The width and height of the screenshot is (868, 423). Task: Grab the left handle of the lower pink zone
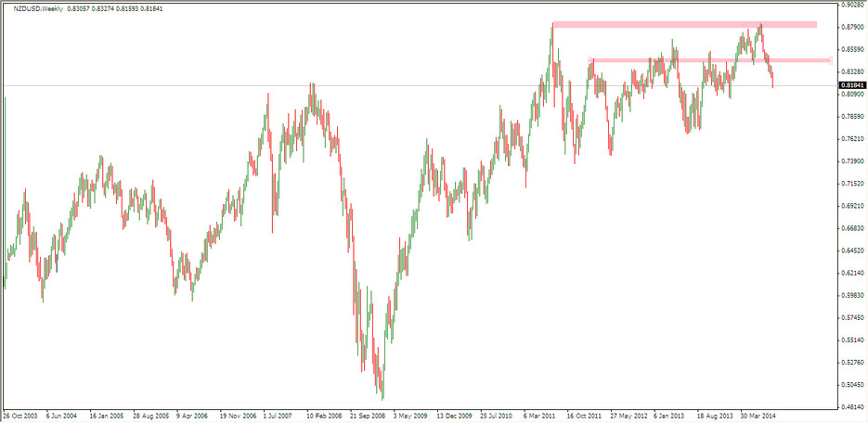590,60
